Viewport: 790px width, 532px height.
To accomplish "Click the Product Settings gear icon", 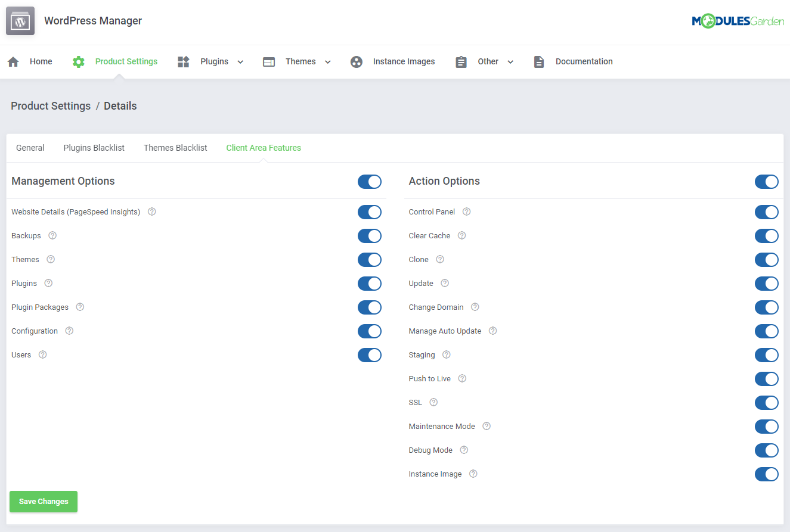I will (79, 62).
